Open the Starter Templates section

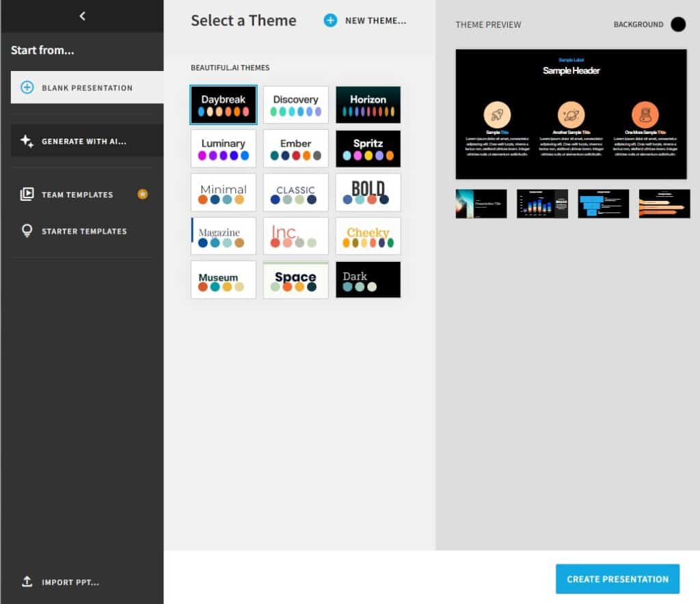pos(84,231)
